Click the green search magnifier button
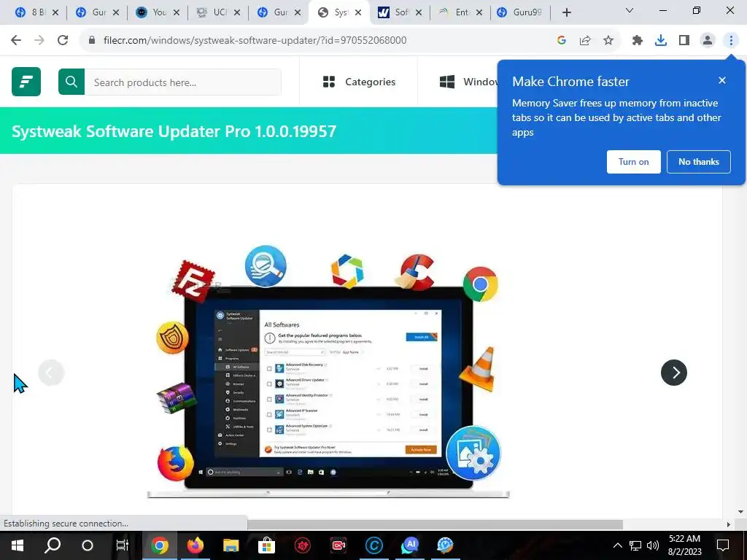This screenshot has height=560, width=747. [x=71, y=82]
